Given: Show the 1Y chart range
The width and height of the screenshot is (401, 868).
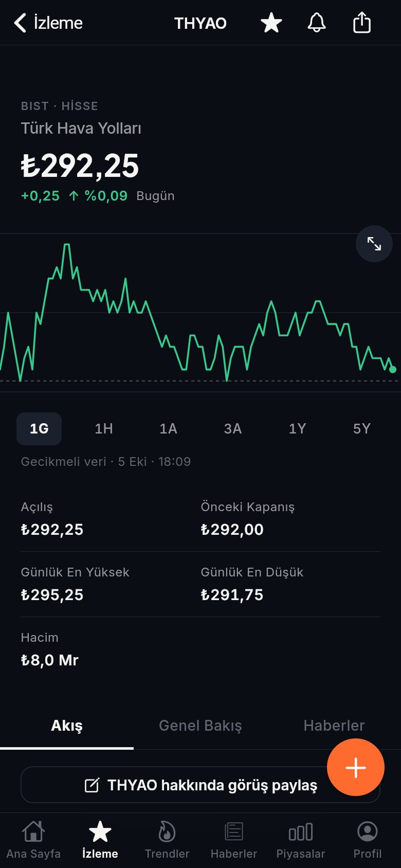Looking at the screenshot, I should tap(297, 429).
